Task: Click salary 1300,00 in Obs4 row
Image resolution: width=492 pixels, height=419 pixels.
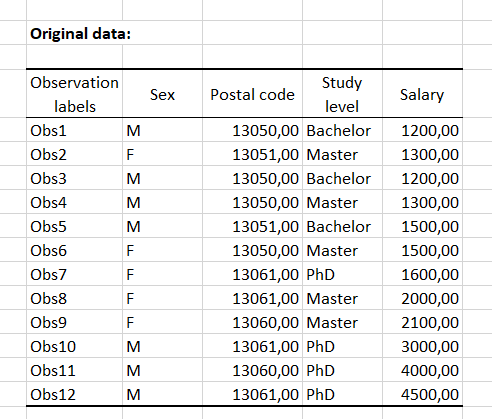Action: point(422,202)
